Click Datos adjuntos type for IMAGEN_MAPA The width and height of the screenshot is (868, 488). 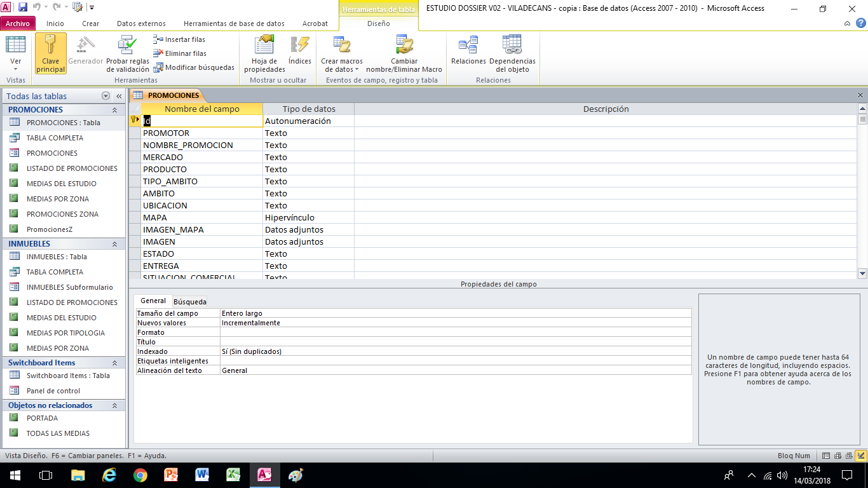pyautogui.click(x=308, y=230)
